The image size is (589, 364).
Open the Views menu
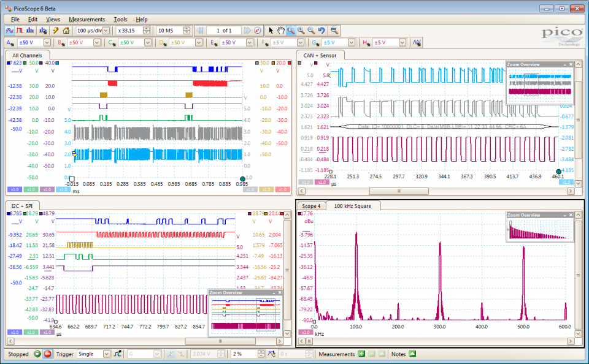(x=53, y=19)
